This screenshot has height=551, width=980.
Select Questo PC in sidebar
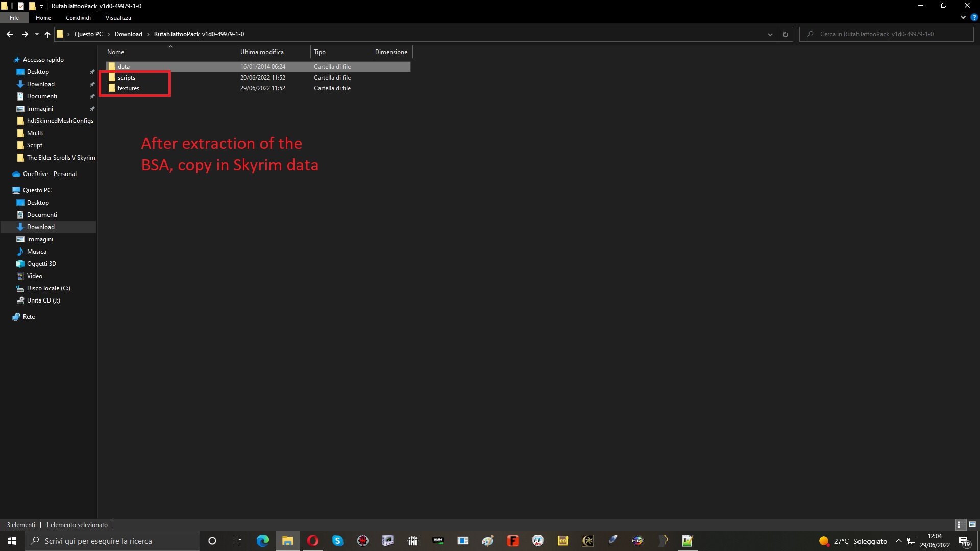click(37, 190)
